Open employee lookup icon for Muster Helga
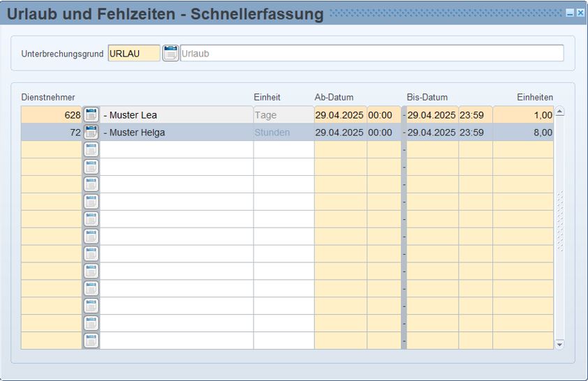This screenshot has height=381, width=588. click(91, 132)
